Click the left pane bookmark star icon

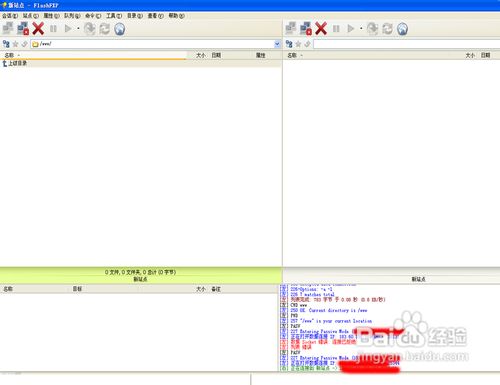click(x=15, y=44)
